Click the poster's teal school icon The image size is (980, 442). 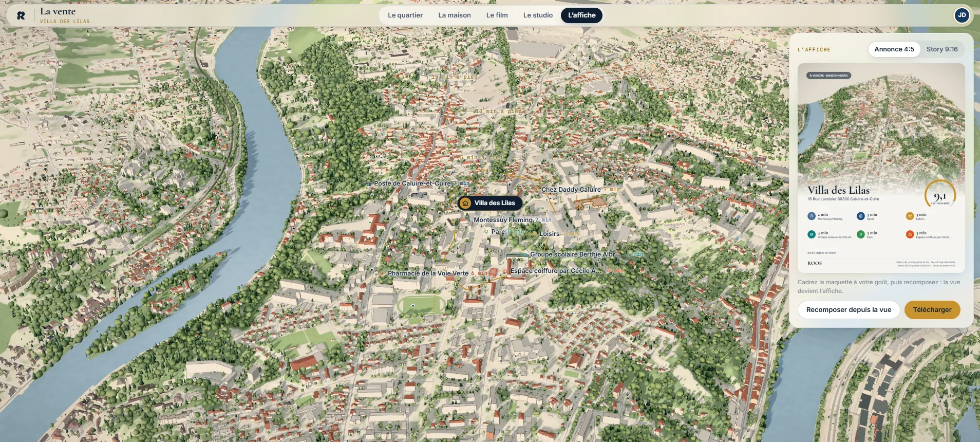pos(811,234)
